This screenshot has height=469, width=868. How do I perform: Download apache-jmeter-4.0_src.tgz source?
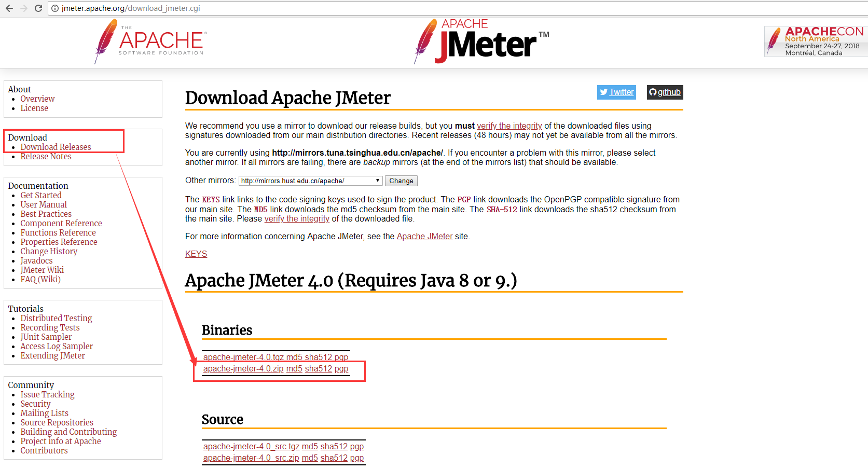(251, 446)
